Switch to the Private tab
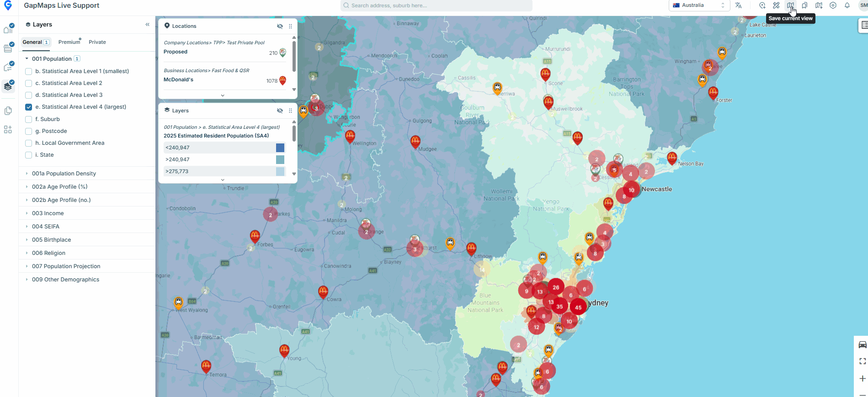The width and height of the screenshot is (868, 397). point(97,42)
